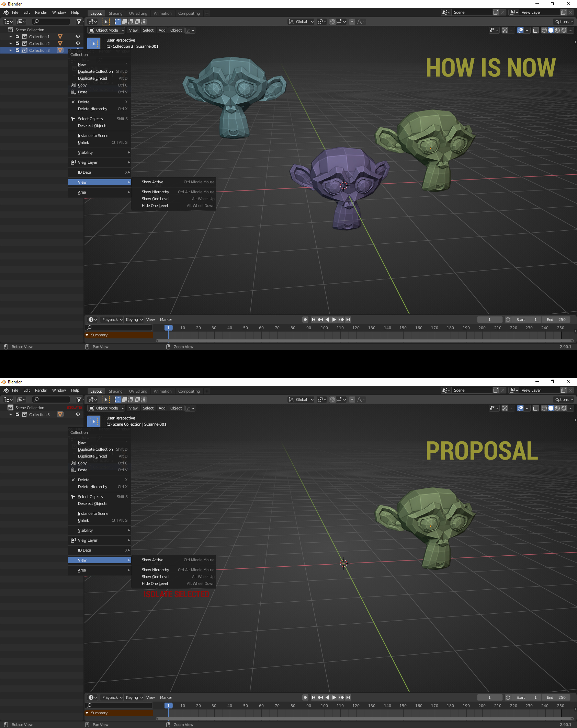Viewport: 577px width, 728px height.
Task: Open Playback dropdown in HOW IS NOW timeline
Action: coord(112,320)
